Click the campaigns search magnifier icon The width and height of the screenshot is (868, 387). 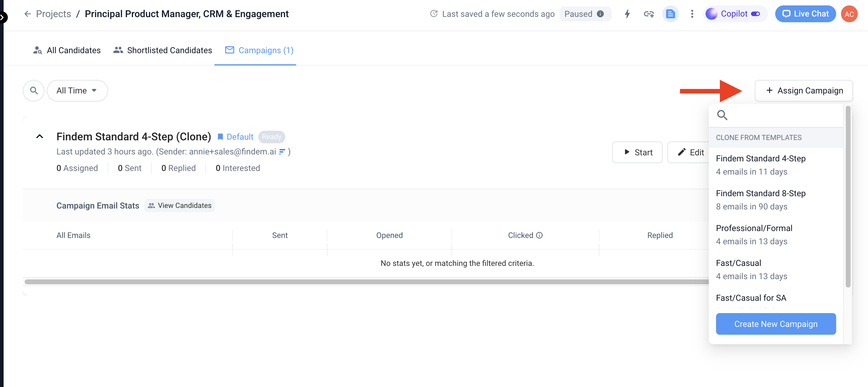click(x=34, y=90)
